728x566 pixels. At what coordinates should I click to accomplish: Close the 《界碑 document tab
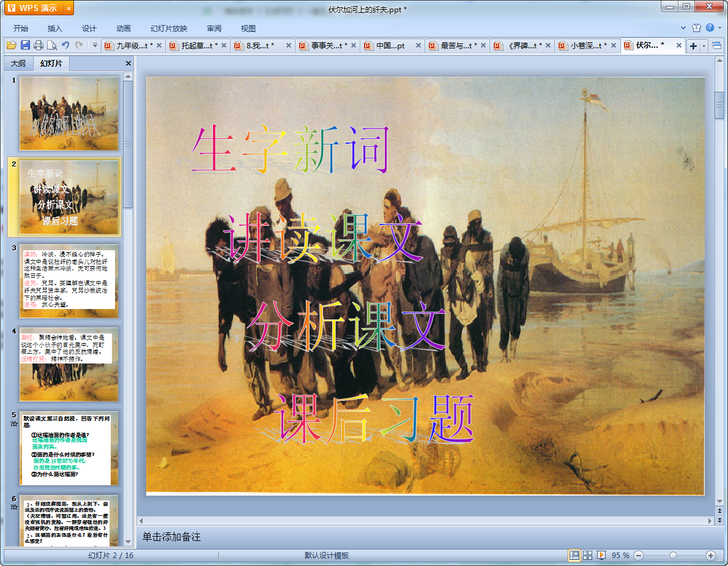tap(548, 45)
